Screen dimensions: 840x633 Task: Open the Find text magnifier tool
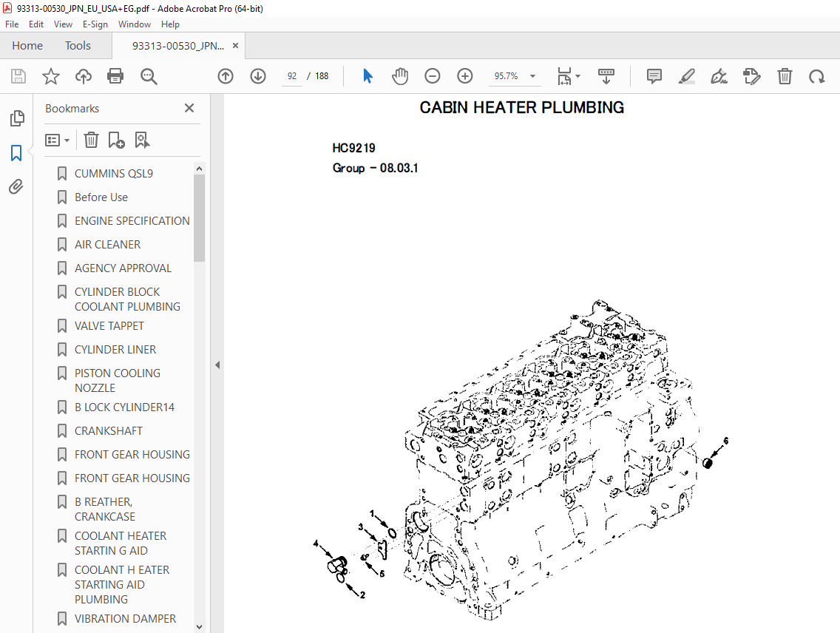pos(149,76)
